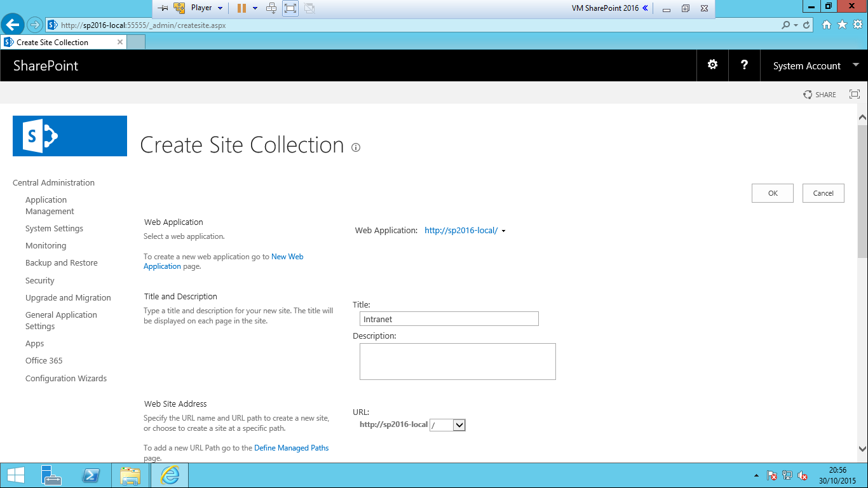The width and height of the screenshot is (868, 488).
Task: Open PowerShell from the taskbar
Action: pyautogui.click(x=91, y=475)
